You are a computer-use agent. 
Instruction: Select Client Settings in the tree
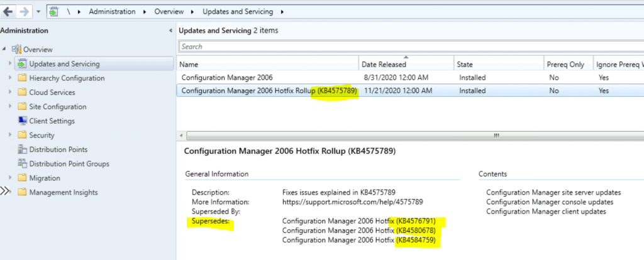click(x=52, y=121)
